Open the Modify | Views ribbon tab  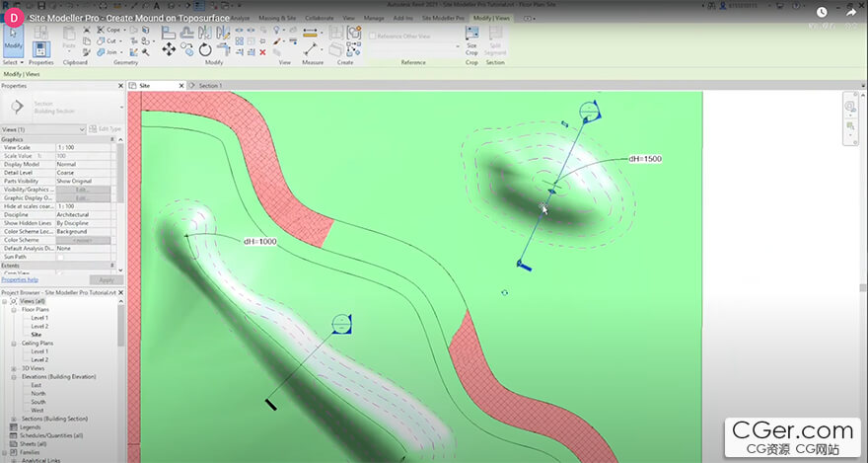491,19
